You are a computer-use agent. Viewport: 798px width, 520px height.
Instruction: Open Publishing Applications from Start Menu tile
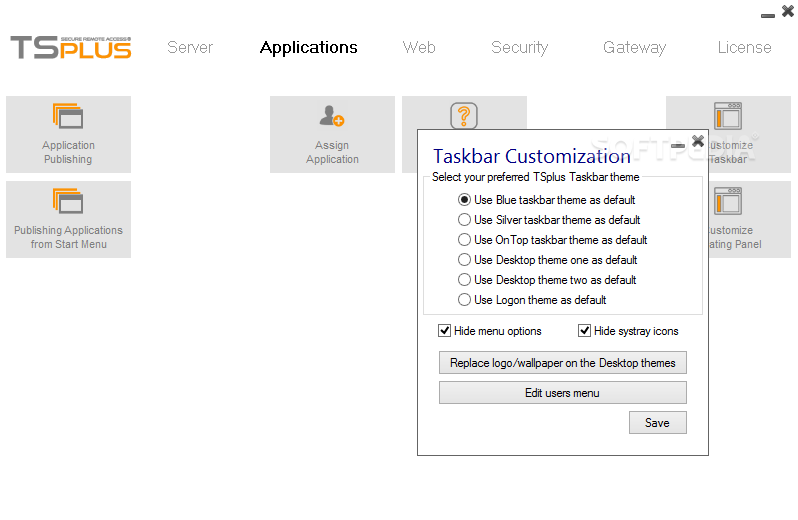[68, 219]
